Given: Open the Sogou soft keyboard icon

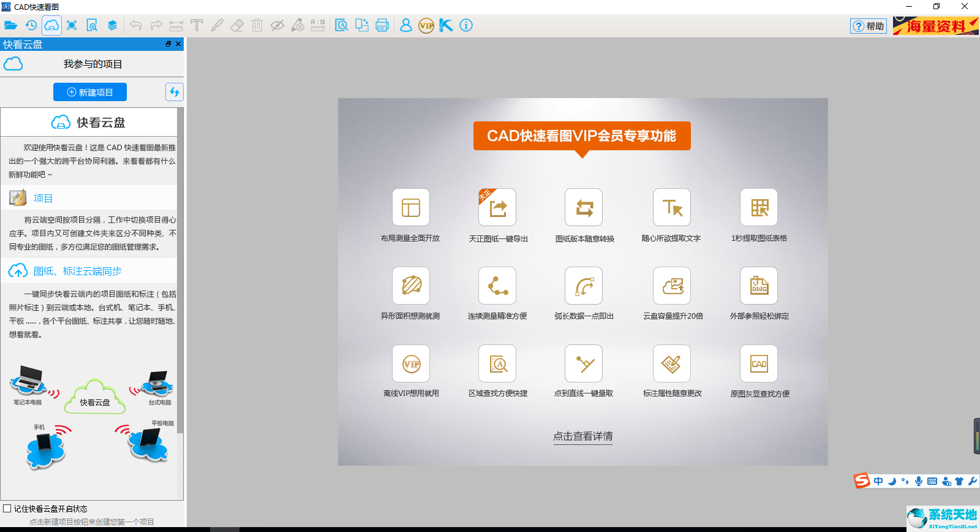Looking at the screenshot, I should 932,481.
